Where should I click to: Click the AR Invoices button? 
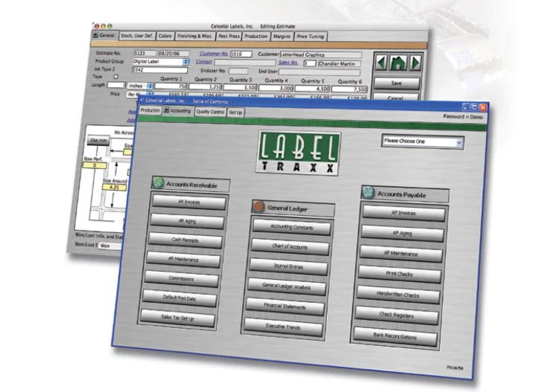(189, 202)
